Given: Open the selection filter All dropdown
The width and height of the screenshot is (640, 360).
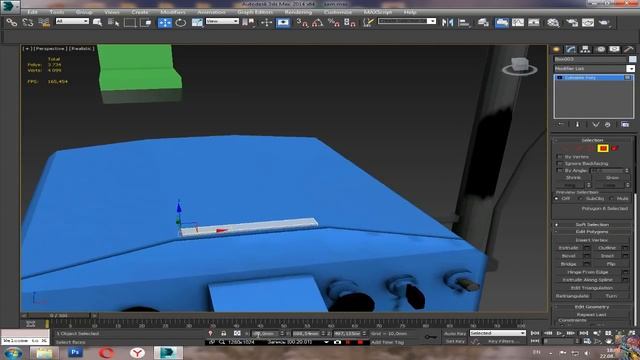Looking at the screenshot, I should point(72,21).
